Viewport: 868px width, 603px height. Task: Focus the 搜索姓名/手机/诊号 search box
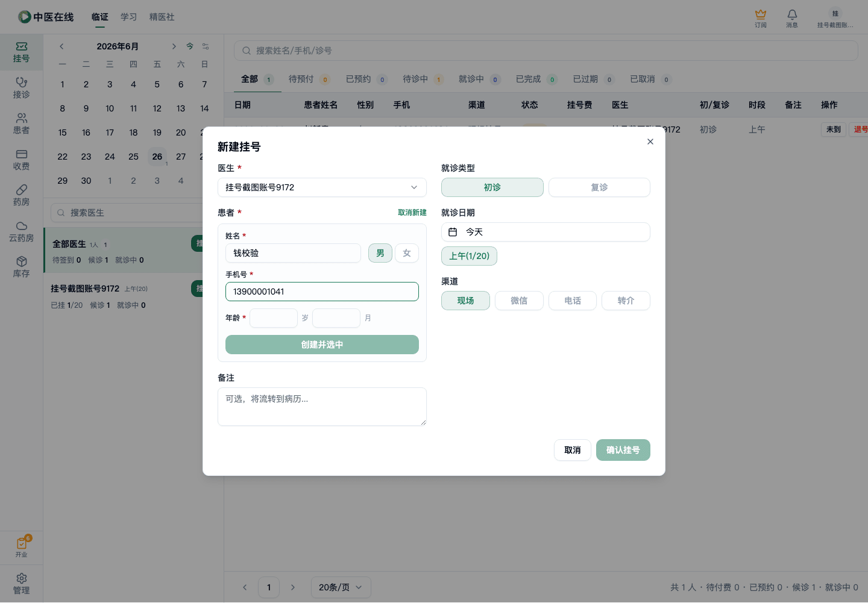(x=546, y=51)
